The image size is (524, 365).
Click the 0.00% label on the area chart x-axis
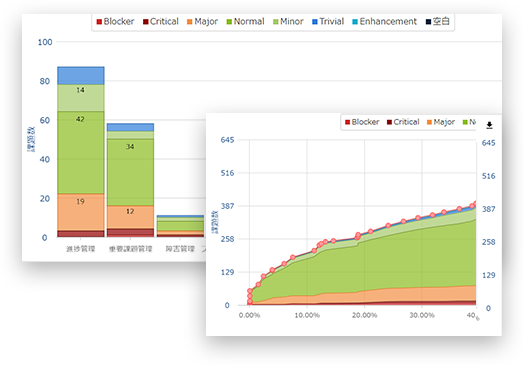[249, 315]
